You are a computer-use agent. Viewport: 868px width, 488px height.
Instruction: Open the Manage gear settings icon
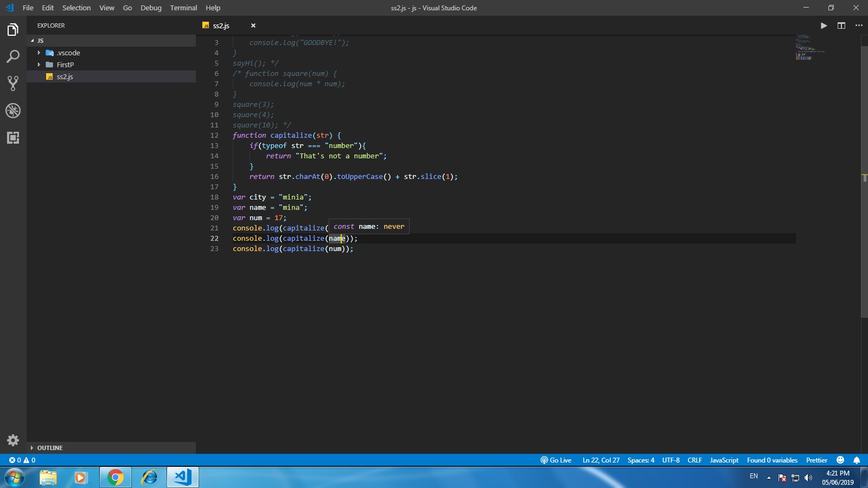point(13,440)
